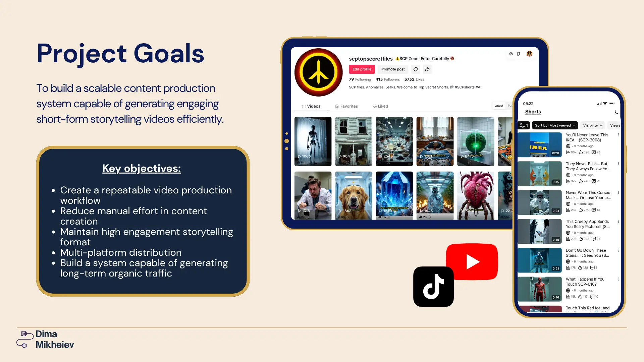Screen dimensions: 644x362
Task: Open the IKEA short thumbnail 0:20
Action: 540,145
